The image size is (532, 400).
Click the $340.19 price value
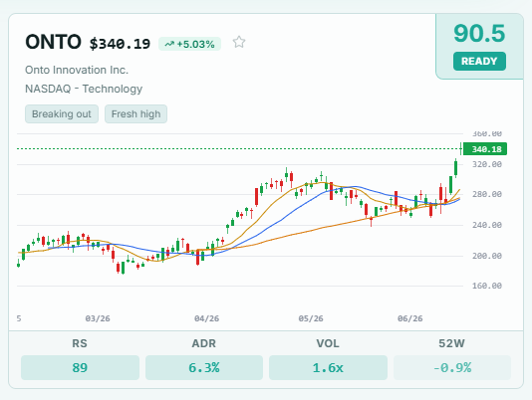coord(120,44)
